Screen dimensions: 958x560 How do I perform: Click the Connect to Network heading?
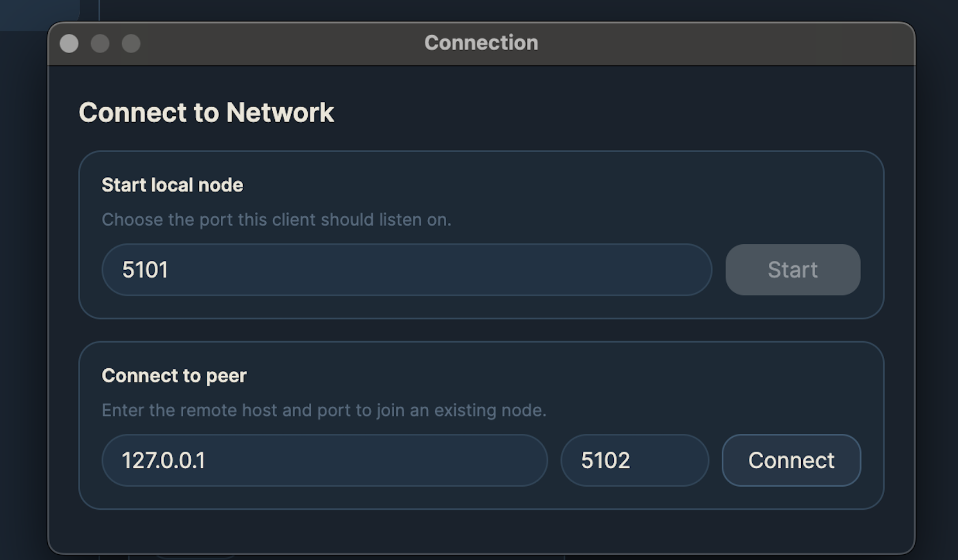[206, 113]
